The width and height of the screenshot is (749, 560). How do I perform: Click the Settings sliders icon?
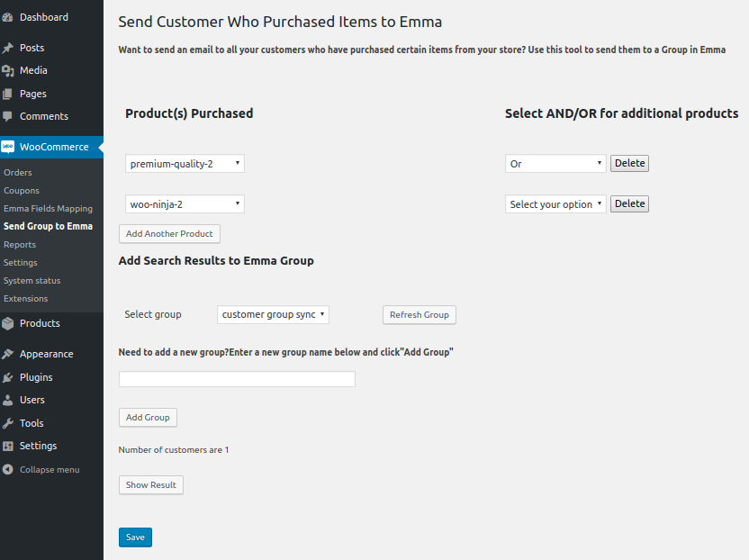pyautogui.click(x=7, y=447)
